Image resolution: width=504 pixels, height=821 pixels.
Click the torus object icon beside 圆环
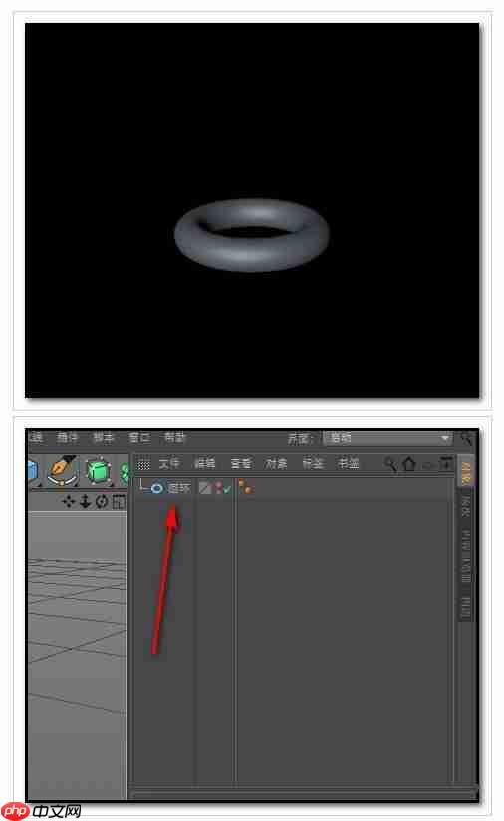pos(157,488)
